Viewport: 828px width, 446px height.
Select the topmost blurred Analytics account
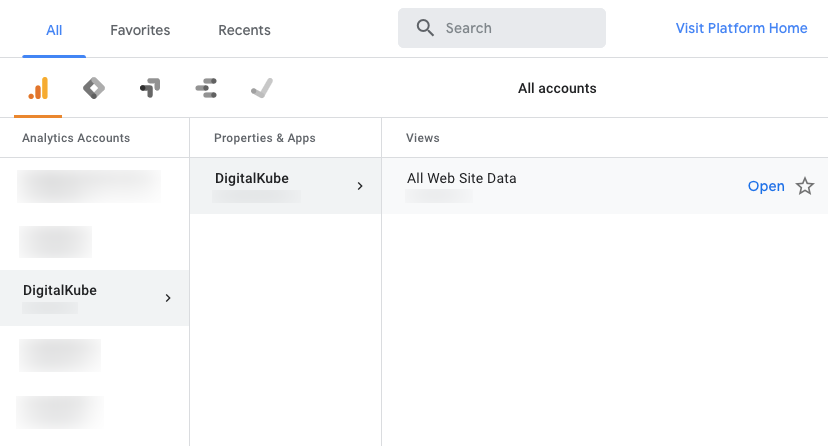click(x=90, y=186)
